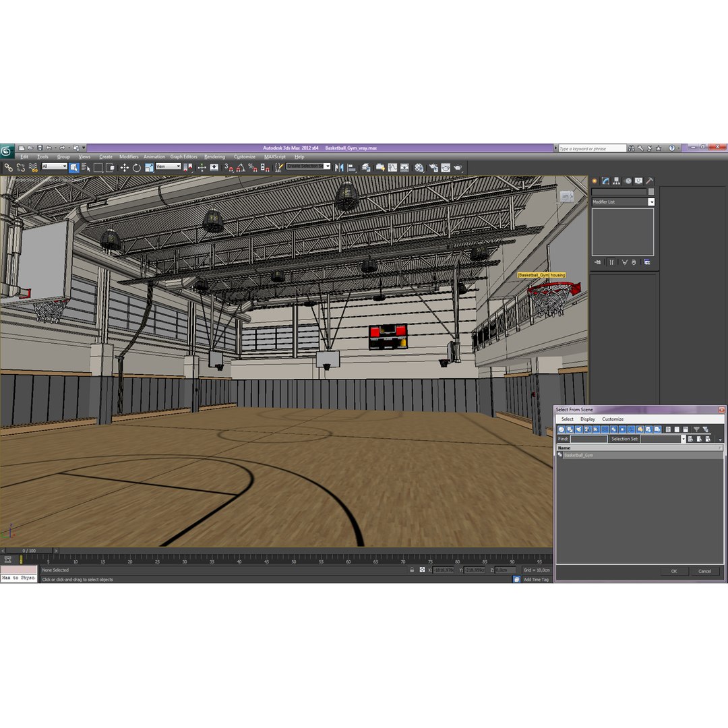Open the Modify command panel tab
The height and width of the screenshot is (728, 728).
(605, 181)
